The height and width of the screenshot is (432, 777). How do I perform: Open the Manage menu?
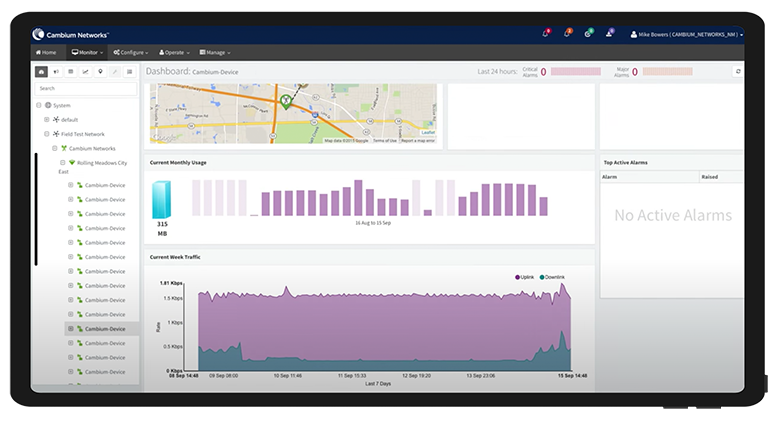(215, 52)
